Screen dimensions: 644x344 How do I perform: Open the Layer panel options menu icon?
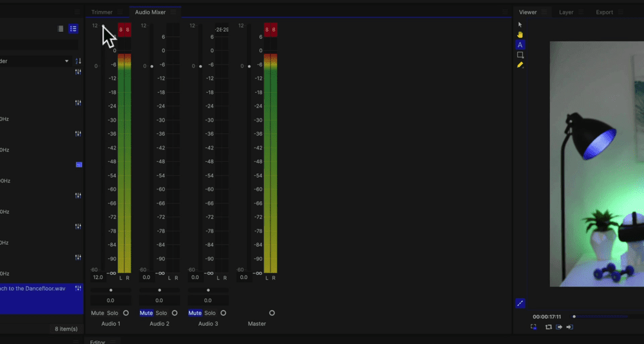580,12
